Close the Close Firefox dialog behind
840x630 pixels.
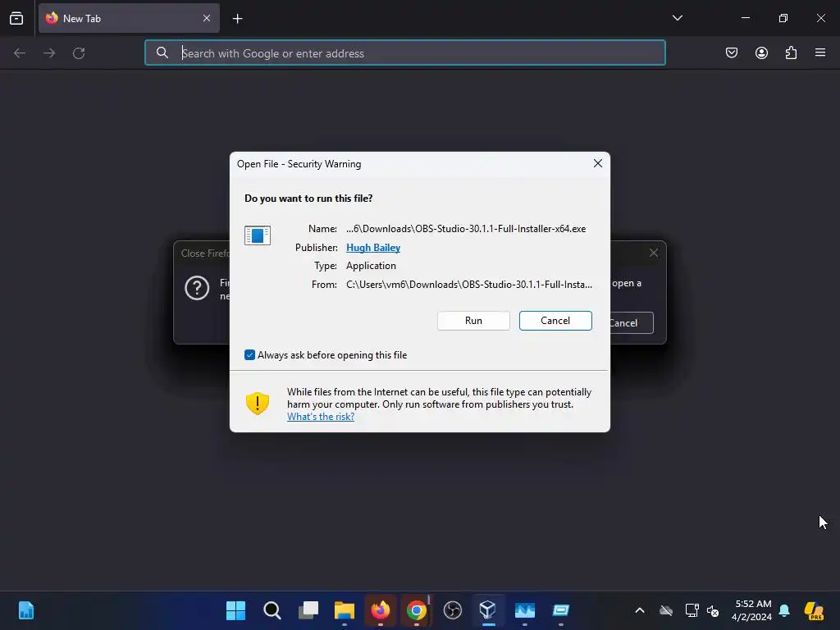click(654, 253)
